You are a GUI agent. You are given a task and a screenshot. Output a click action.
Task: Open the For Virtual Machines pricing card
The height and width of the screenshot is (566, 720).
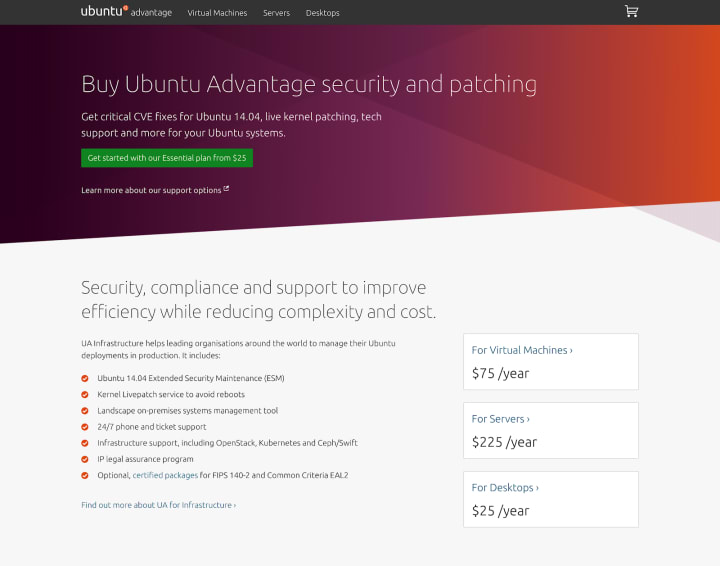[x=551, y=362]
